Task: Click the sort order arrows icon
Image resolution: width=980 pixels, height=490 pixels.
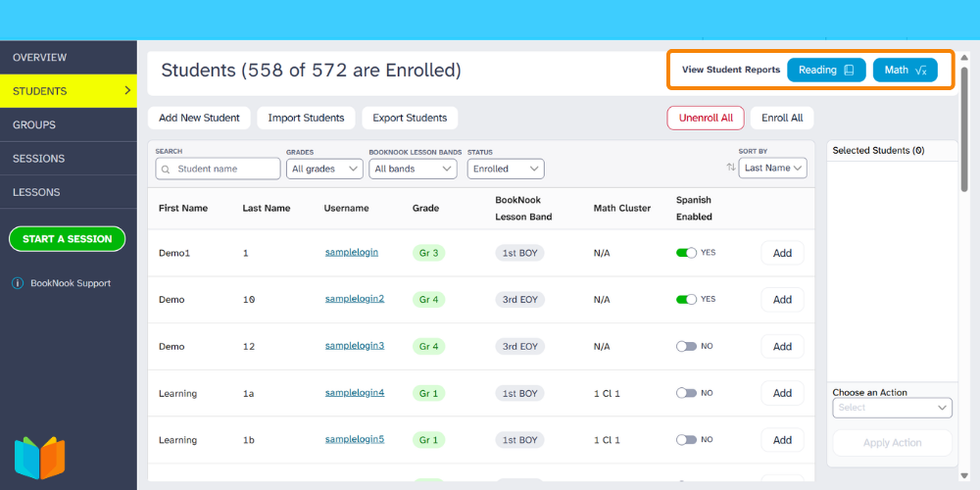Action: pyautogui.click(x=730, y=169)
